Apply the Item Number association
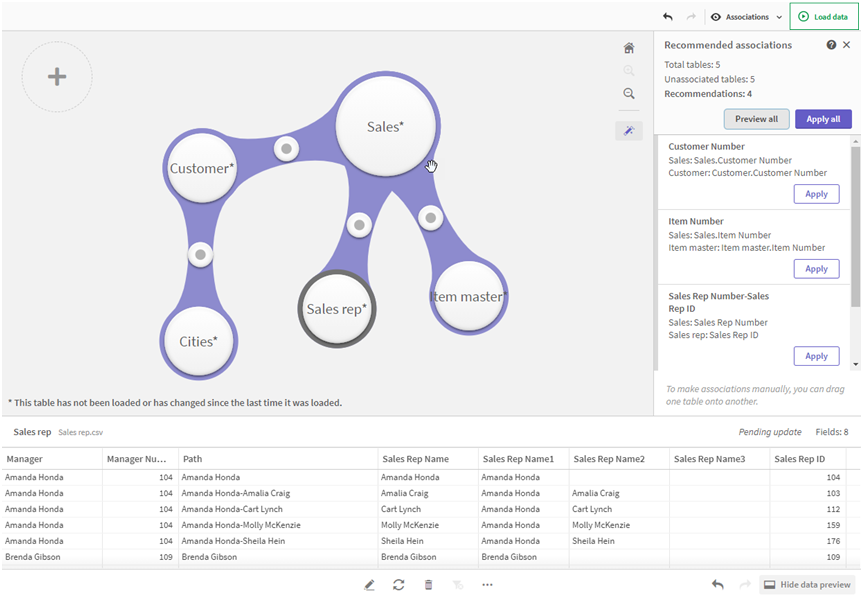The image size is (861, 600). click(816, 269)
